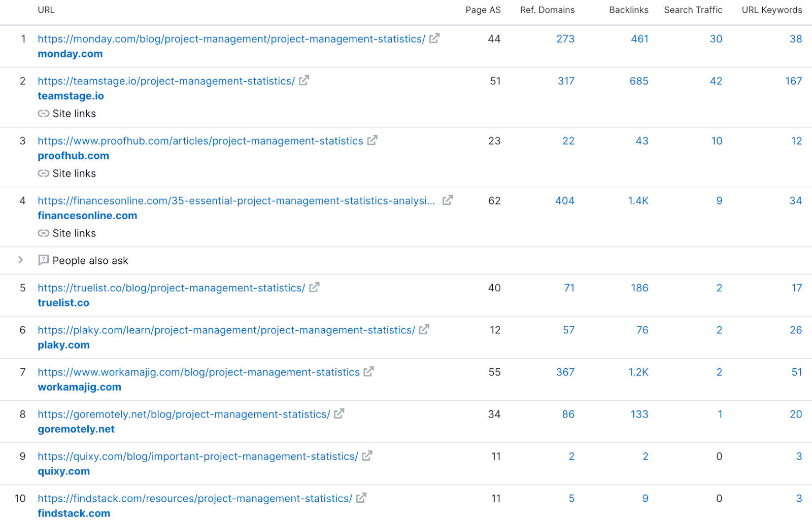The height and width of the screenshot is (521, 812).
Task: Click Site links text under proofhub.com
Action: tap(74, 173)
